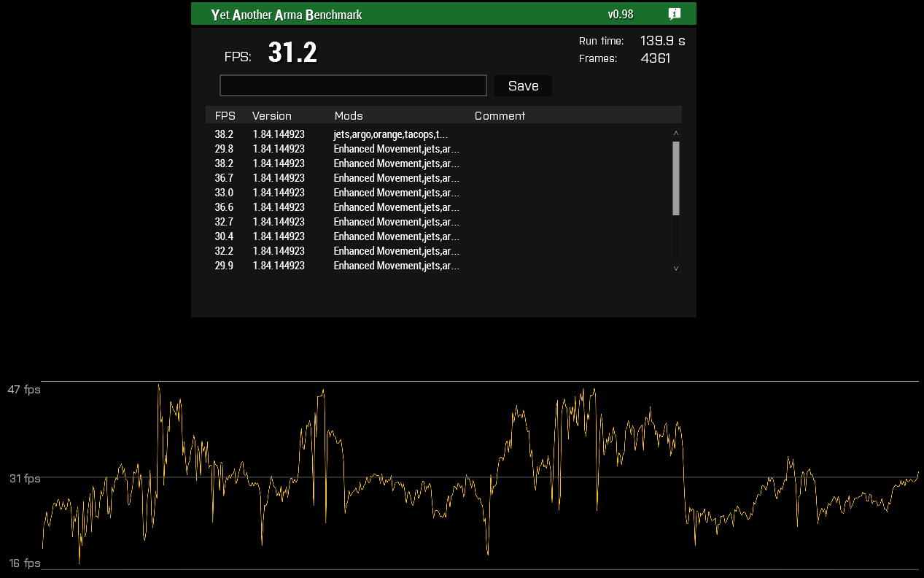Screen dimensions: 924x578
Task: Click the info speech-bubble icon in header
Action: coord(675,14)
